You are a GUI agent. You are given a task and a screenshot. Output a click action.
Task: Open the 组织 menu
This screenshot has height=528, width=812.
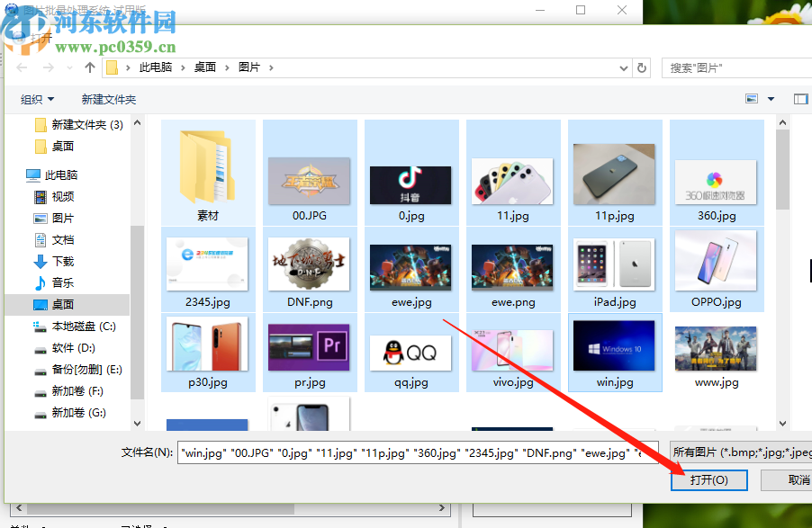pos(37,99)
